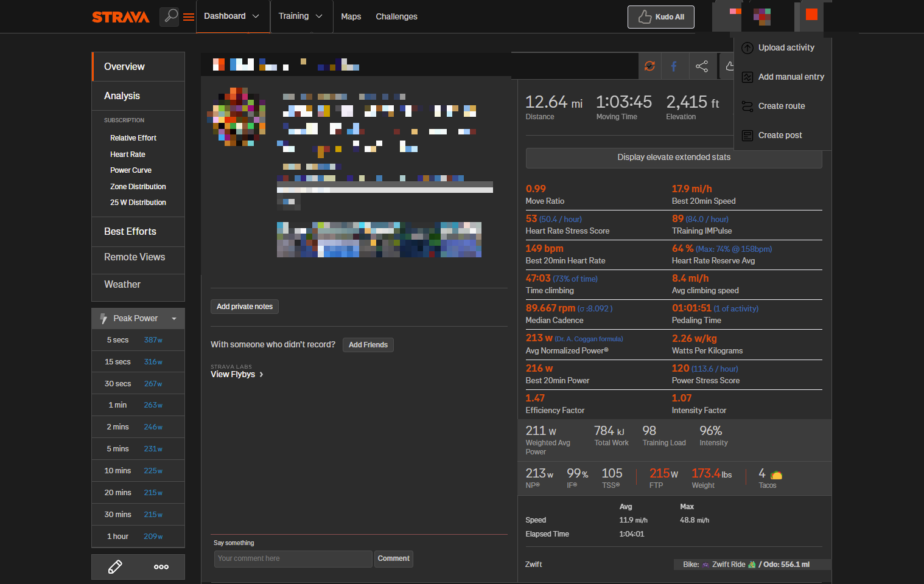The image size is (924, 584).
Task: Click the Comment button
Action: 394,558
